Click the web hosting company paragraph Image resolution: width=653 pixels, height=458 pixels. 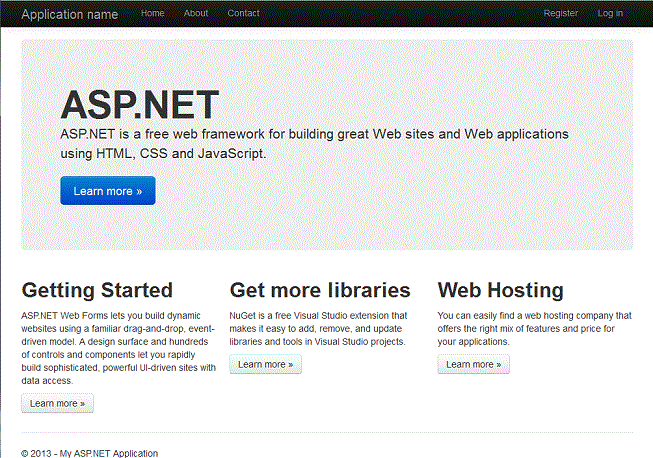(x=534, y=329)
